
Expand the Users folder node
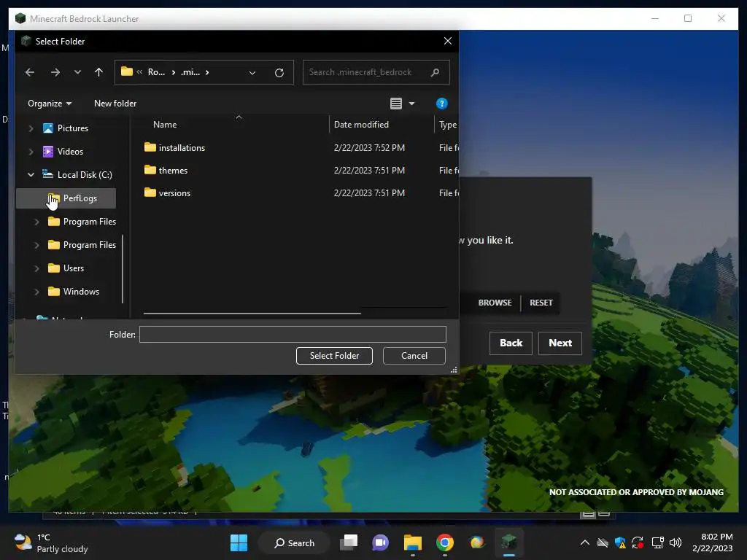(36, 268)
